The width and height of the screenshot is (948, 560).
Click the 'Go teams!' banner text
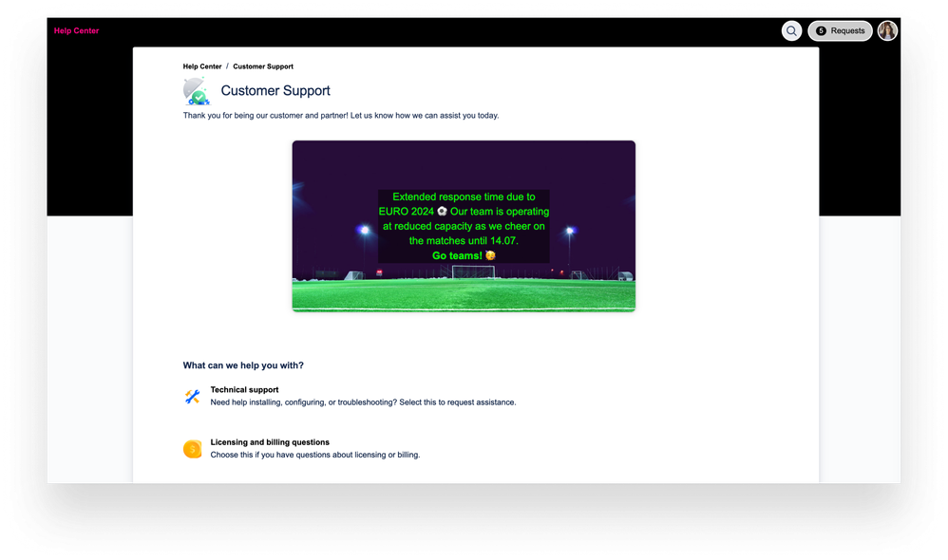pyautogui.click(x=464, y=255)
